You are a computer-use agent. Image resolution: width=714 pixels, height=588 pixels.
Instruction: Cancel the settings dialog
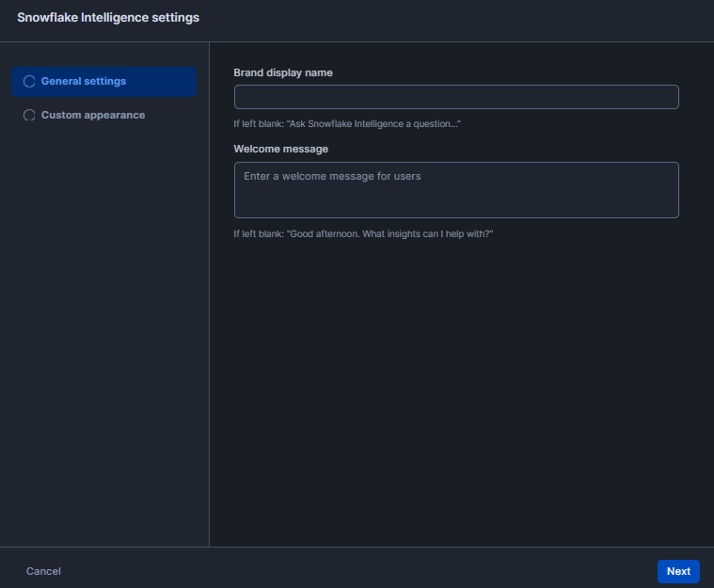(43, 571)
